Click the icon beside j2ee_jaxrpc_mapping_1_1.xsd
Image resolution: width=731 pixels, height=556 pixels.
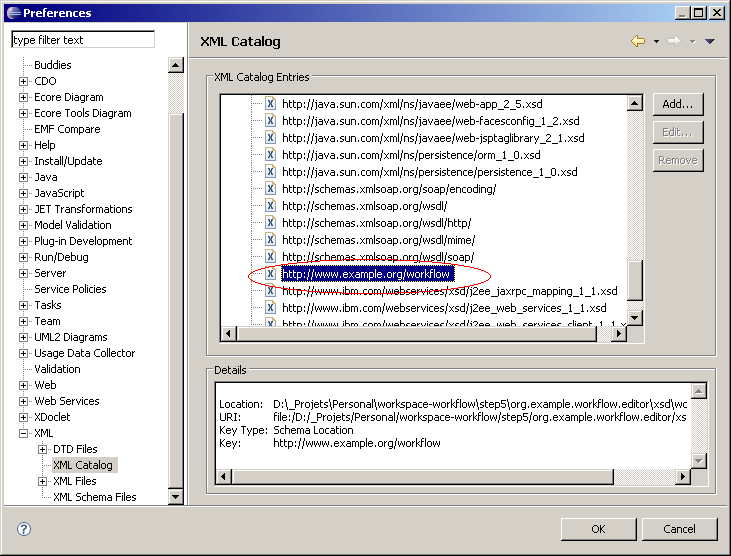(x=270, y=291)
